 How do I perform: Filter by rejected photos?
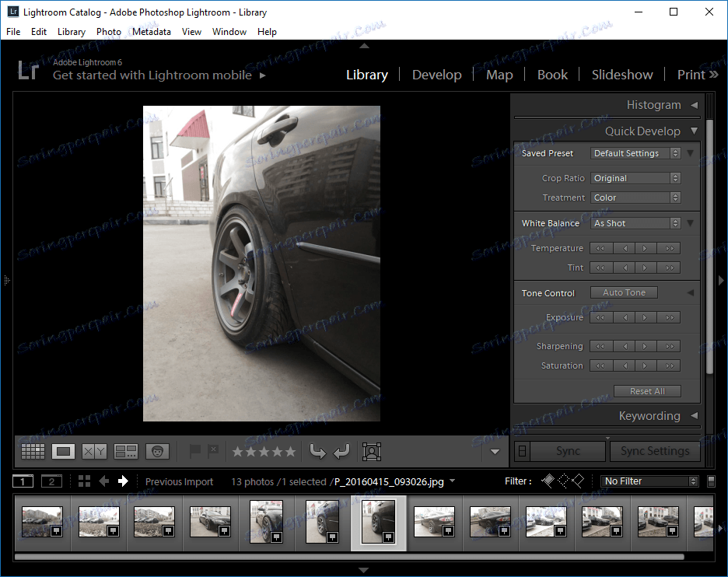pyautogui.click(x=578, y=481)
